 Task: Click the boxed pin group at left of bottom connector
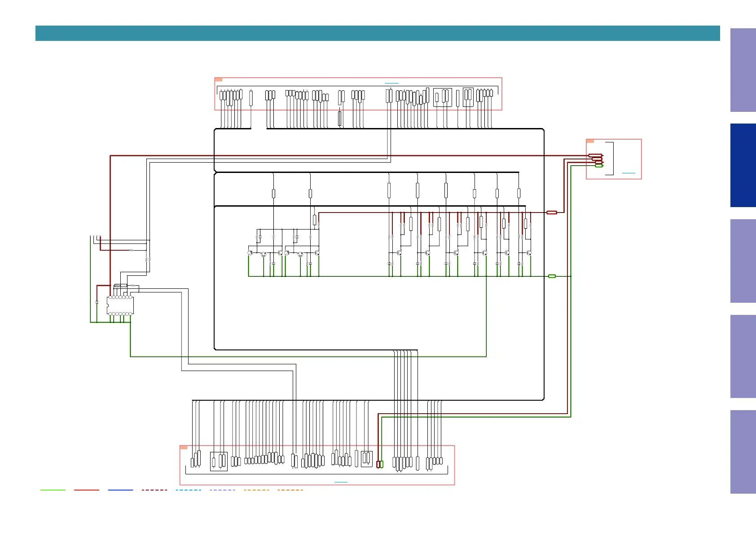(219, 461)
